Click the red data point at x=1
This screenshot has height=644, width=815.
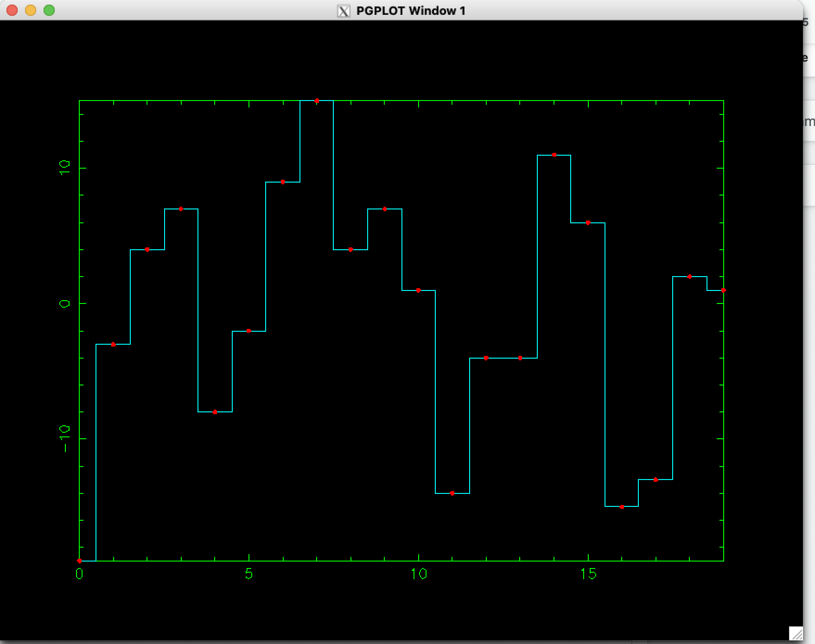(113, 344)
